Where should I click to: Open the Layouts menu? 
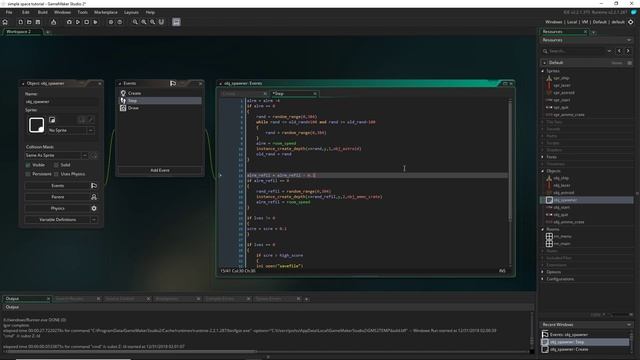[131, 12]
